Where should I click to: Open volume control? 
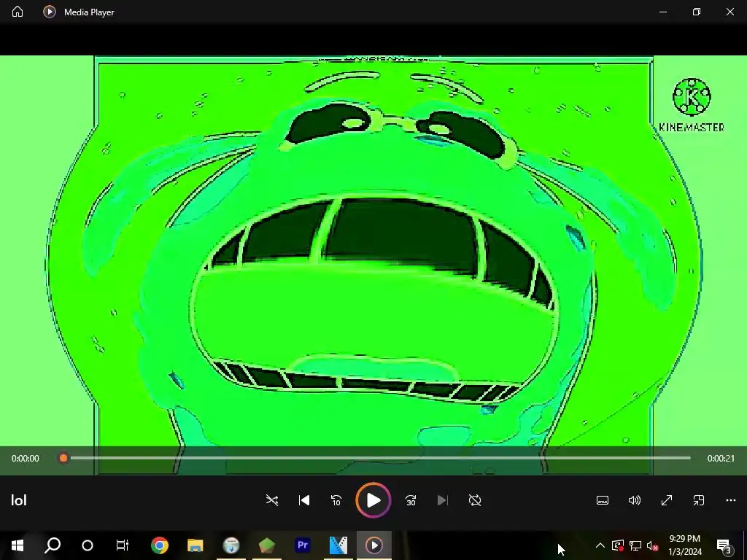(x=634, y=500)
